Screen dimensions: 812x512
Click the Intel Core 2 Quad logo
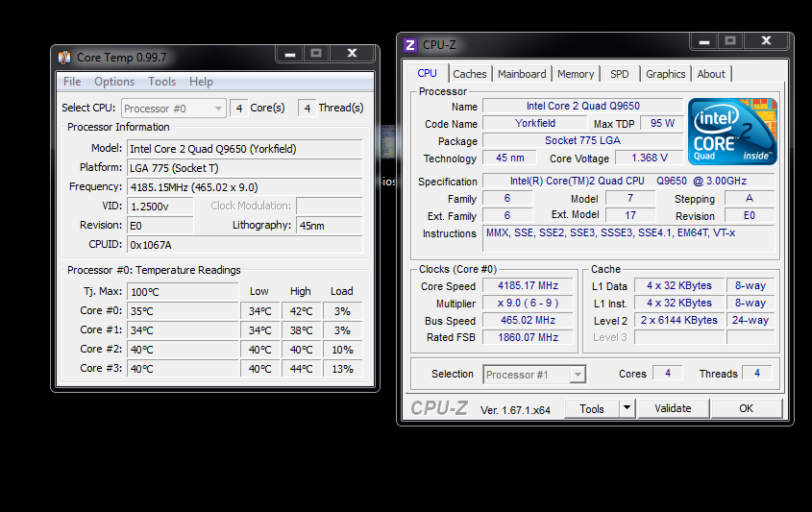pyautogui.click(x=732, y=132)
